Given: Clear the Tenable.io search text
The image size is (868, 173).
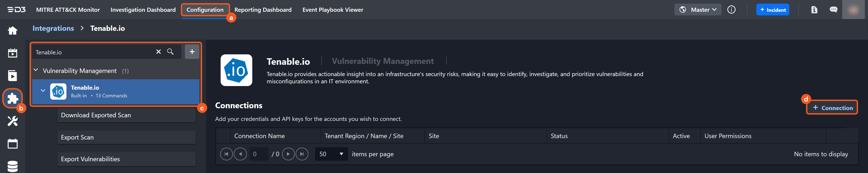Looking at the screenshot, I should click(x=158, y=52).
